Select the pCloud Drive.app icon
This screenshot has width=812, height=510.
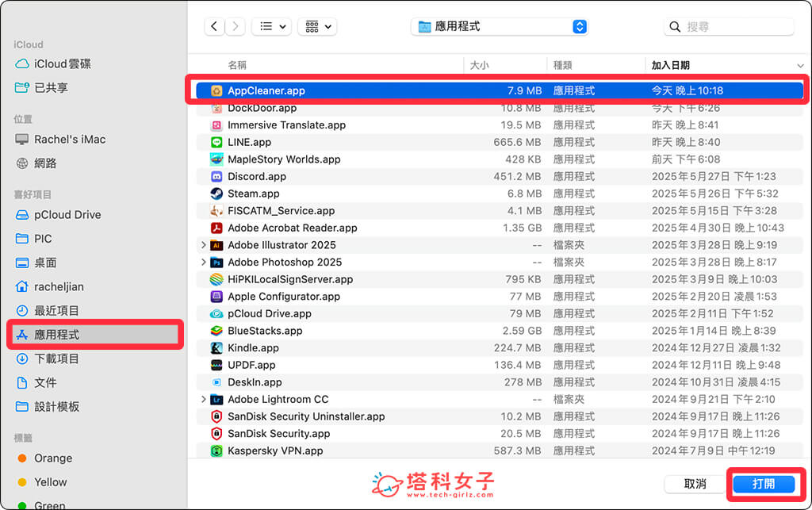pyautogui.click(x=216, y=313)
